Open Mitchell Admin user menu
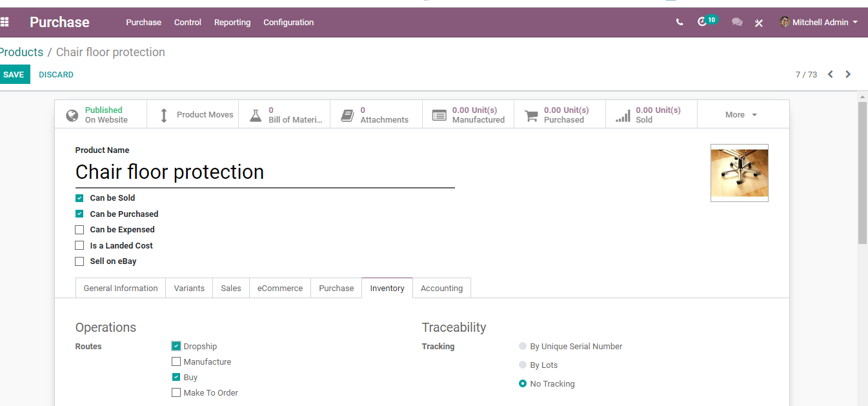868x406 pixels. (819, 22)
